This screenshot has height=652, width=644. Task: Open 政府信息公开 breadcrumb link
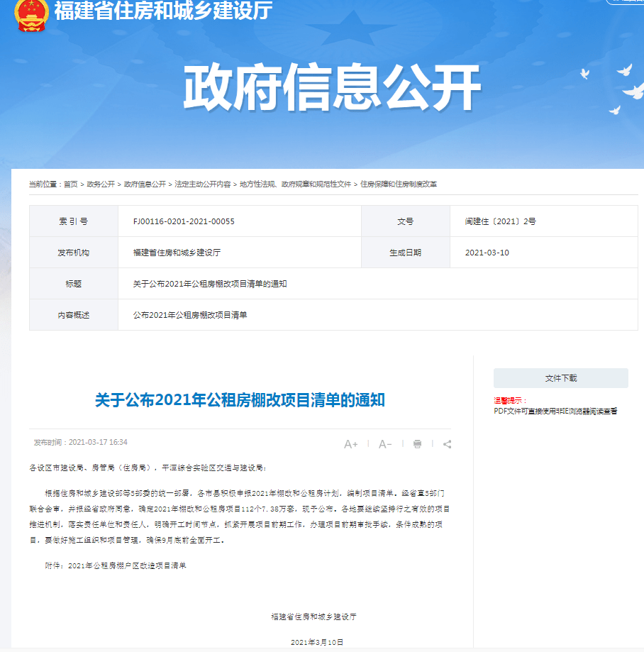point(145,184)
